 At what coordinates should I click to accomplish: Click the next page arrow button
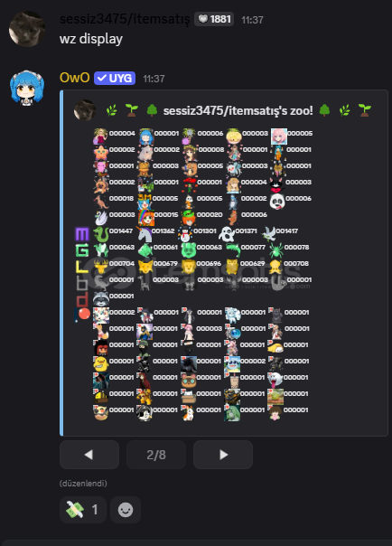pos(223,455)
